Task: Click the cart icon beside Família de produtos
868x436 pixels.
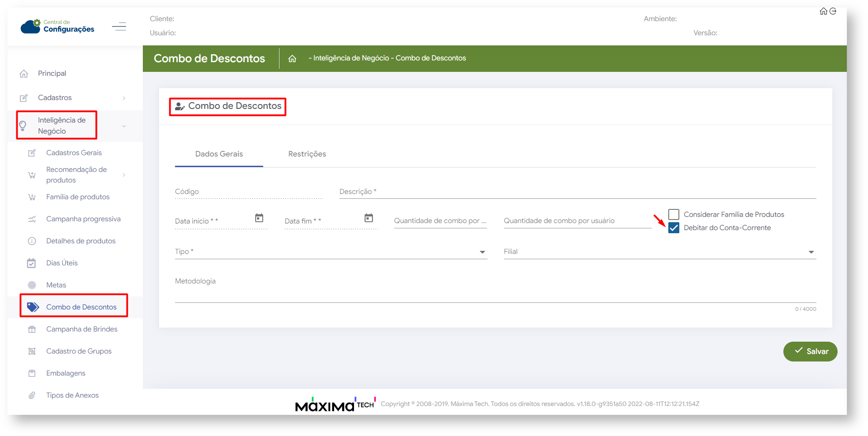Action: (x=32, y=197)
